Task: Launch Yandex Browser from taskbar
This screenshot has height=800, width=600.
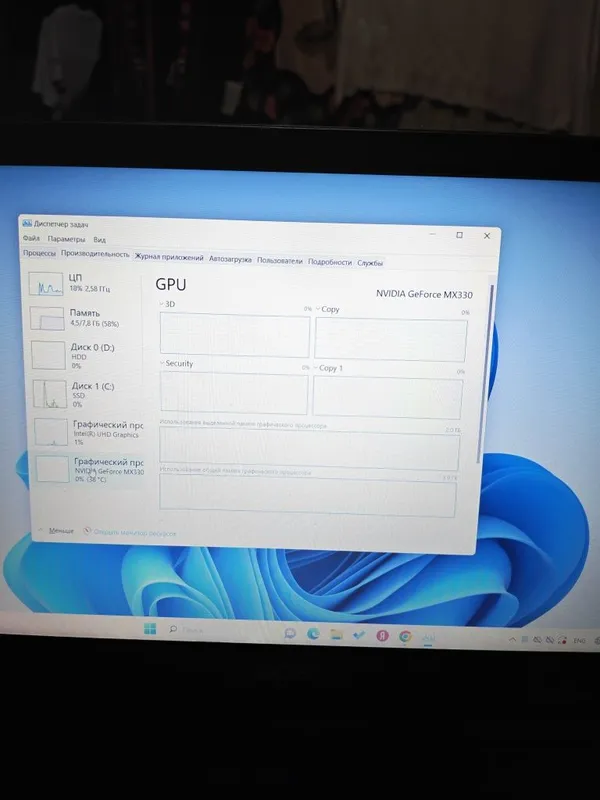Action: pos(382,636)
